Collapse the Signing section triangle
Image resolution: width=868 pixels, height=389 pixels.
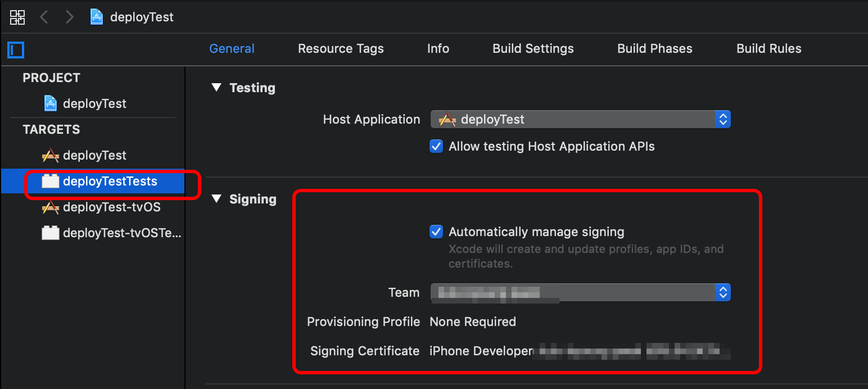(216, 198)
